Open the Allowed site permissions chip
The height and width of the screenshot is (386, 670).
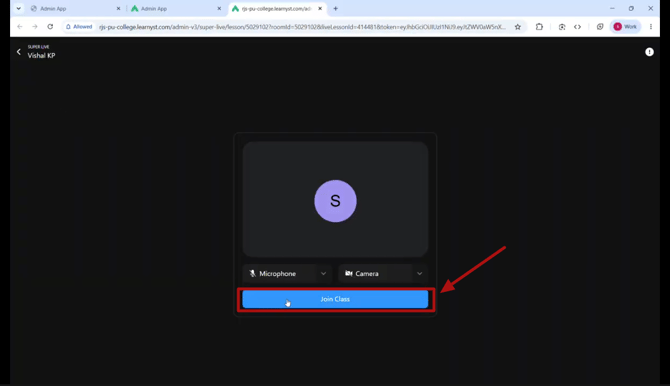click(79, 27)
